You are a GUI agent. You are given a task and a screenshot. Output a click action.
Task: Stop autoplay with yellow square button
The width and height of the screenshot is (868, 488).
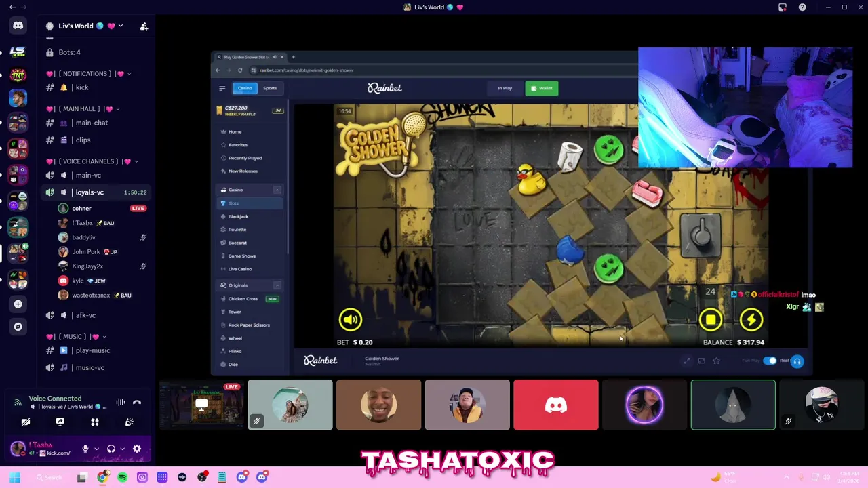[x=711, y=319]
